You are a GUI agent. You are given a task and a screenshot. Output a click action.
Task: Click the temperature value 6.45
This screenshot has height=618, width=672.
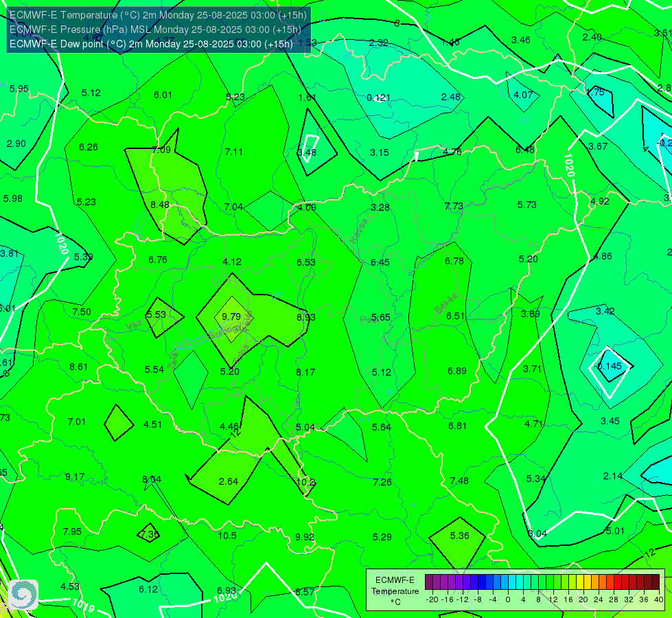[x=380, y=262]
